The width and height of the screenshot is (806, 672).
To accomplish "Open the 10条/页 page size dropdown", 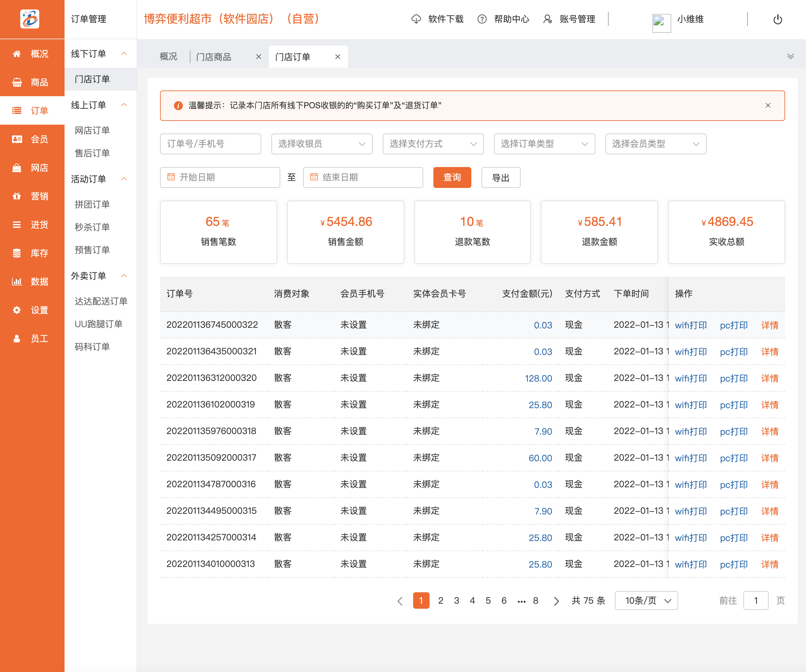I will pos(646,600).
